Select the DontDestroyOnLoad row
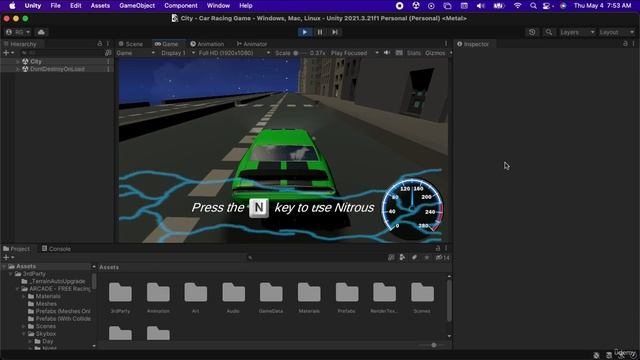This screenshot has height=360, width=640. coord(57,69)
